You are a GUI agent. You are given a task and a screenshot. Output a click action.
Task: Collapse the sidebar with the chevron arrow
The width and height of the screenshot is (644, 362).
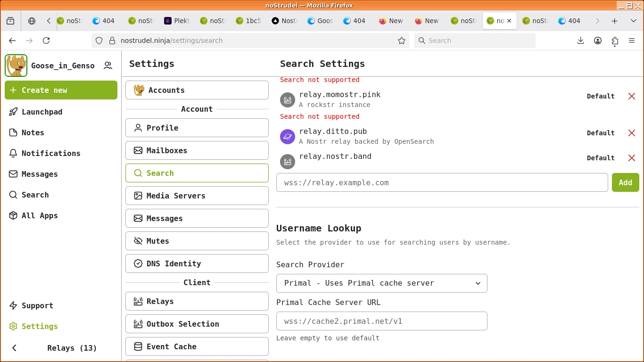pos(14,348)
